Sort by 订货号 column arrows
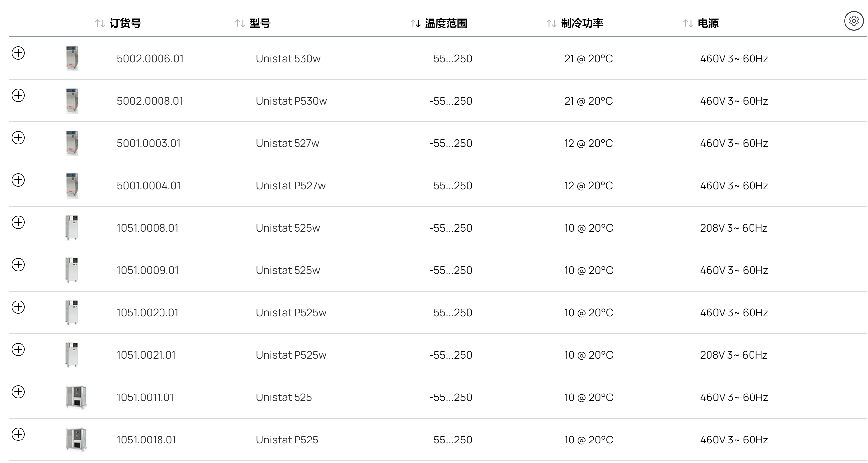This screenshot has height=463, width=868. [100, 23]
